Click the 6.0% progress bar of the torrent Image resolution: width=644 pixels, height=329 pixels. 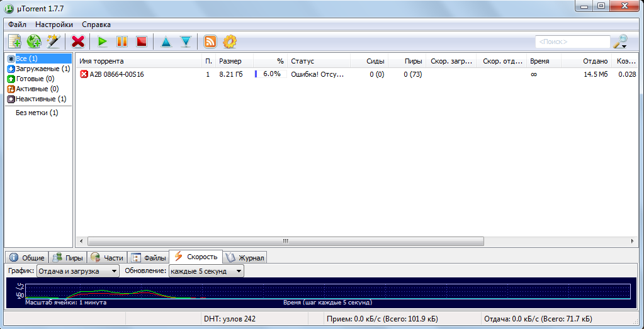click(x=270, y=74)
